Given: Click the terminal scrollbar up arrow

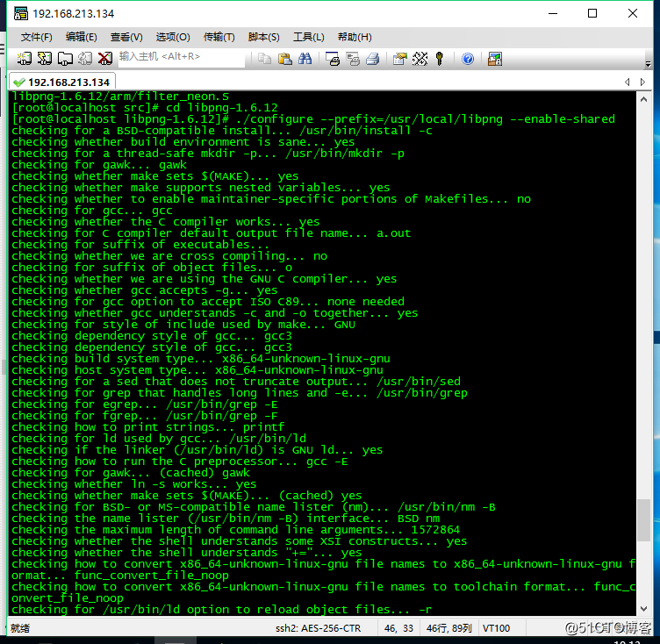Looking at the screenshot, I should point(643,100).
